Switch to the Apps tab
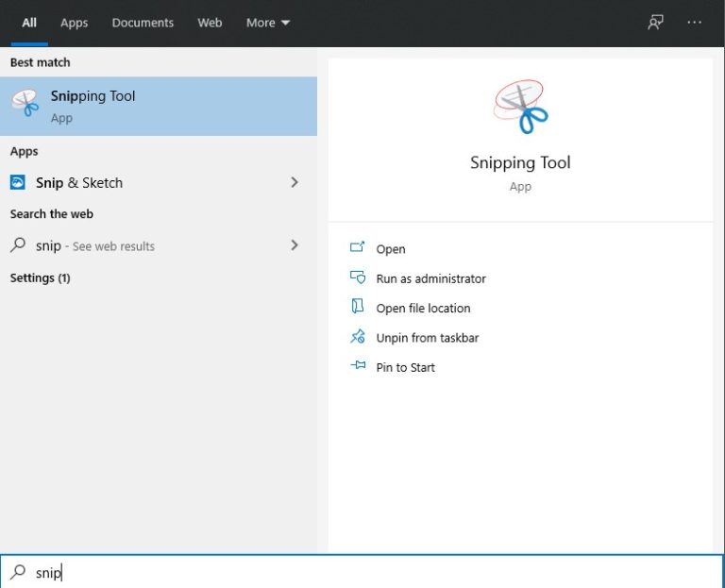The width and height of the screenshot is (725, 588). pyautogui.click(x=74, y=23)
